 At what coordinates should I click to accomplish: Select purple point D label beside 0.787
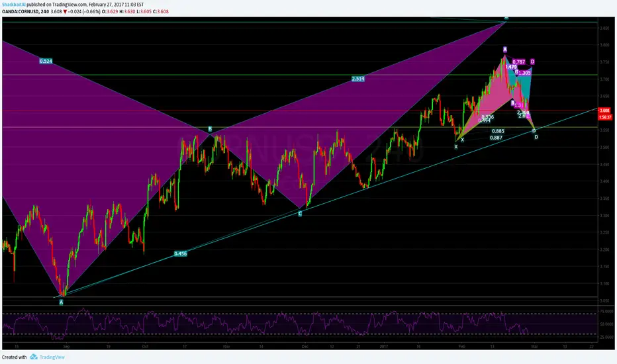click(532, 62)
